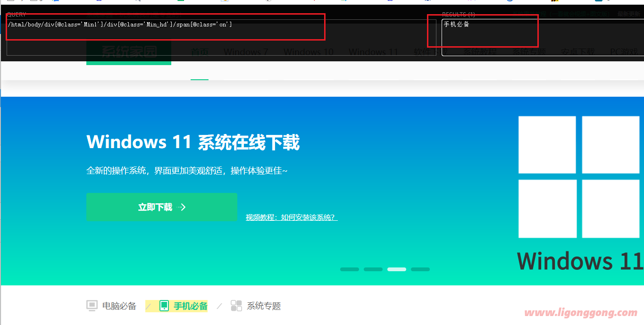This screenshot has width=644, height=325.
Task: Click the Windows 11 系统在线下载 heading
Action: 193,142
